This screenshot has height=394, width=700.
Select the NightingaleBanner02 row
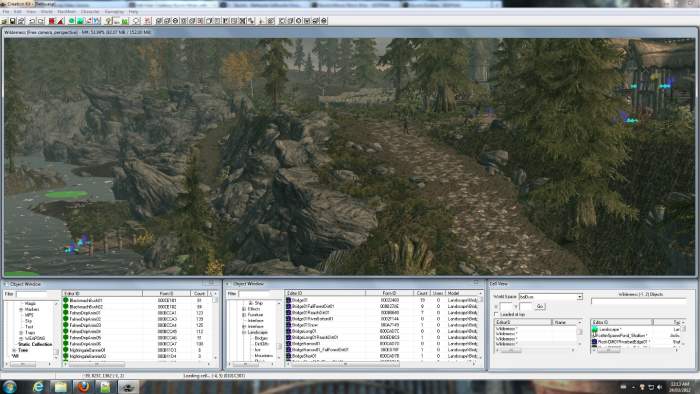[136, 356]
